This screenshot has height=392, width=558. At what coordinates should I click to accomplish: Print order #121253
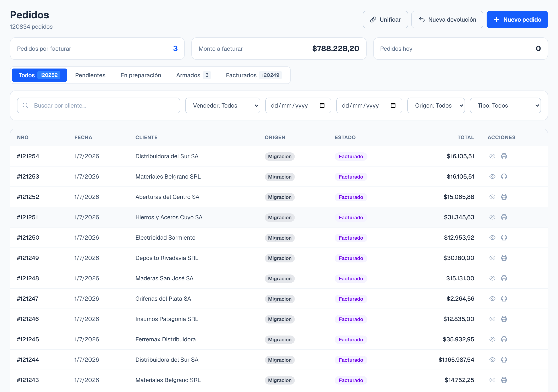pyautogui.click(x=504, y=177)
